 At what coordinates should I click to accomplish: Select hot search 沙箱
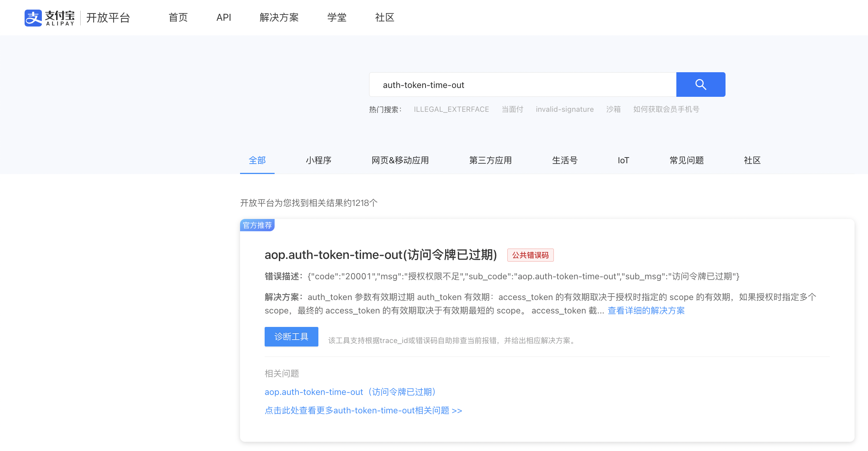613,109
